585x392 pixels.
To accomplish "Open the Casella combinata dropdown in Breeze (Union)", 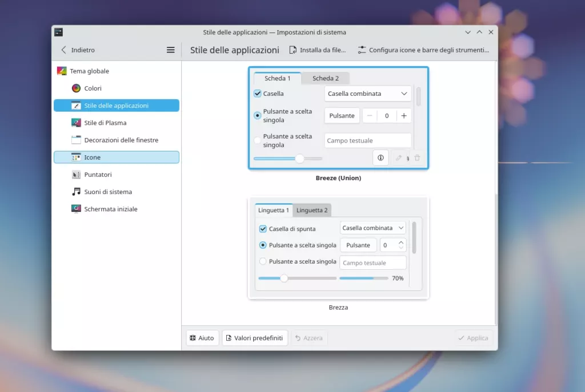I will tap(367, 94).
